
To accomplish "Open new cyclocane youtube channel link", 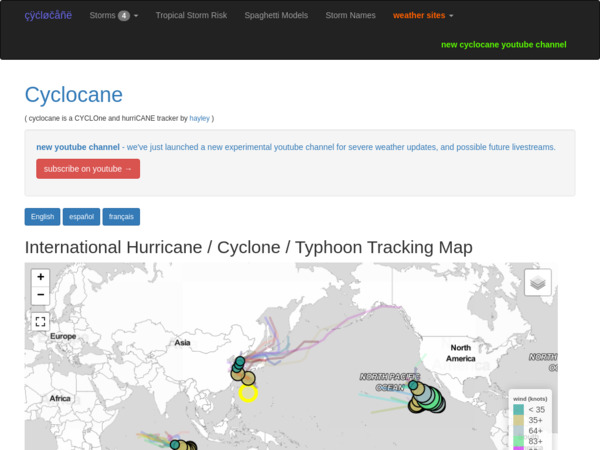I will (x=504, y=45).
